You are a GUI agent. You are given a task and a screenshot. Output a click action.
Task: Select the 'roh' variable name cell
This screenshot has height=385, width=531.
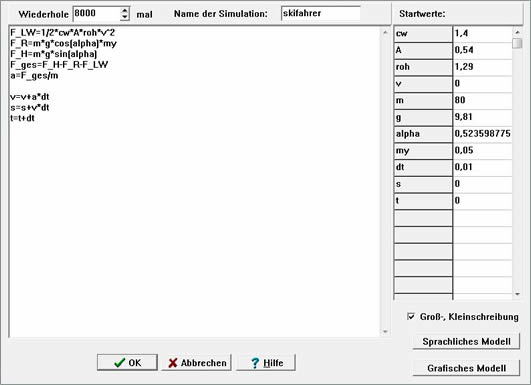pyautogui.click(x=423, y=67)
